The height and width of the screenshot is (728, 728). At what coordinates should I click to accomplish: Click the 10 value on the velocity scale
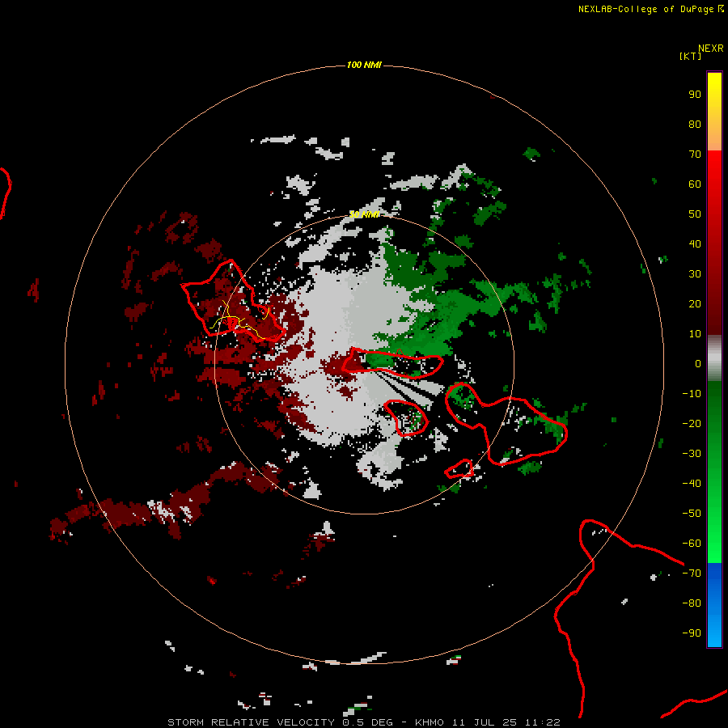695,334
